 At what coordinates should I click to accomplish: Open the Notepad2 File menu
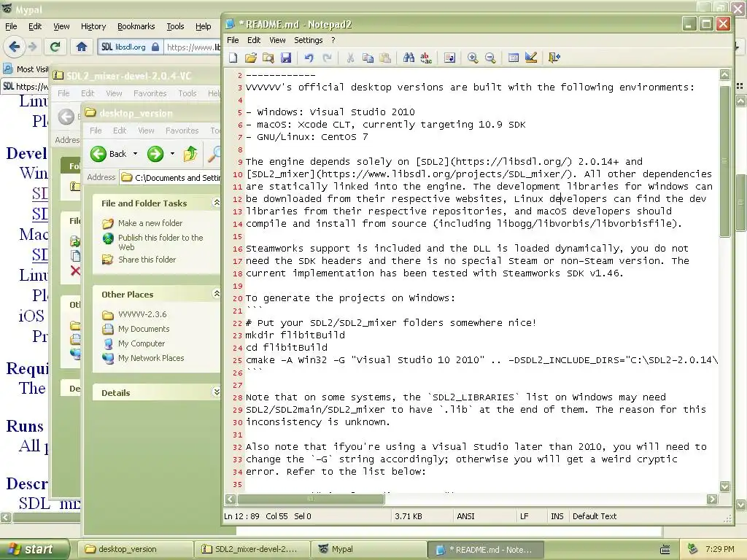(233, 40)
